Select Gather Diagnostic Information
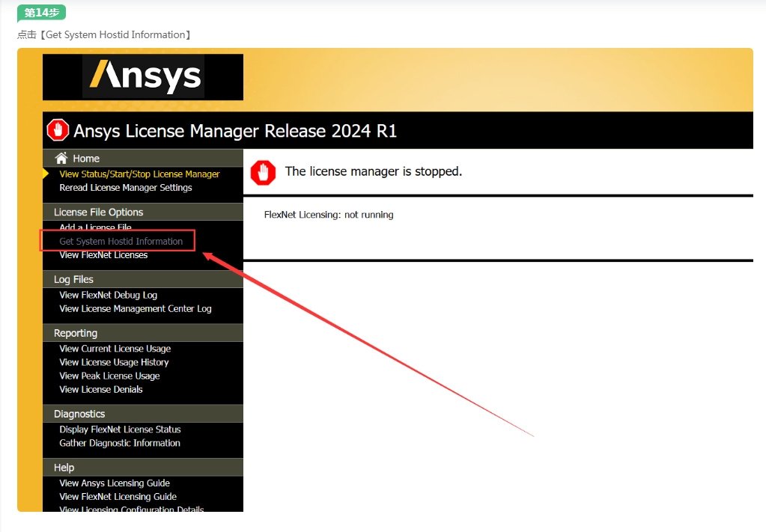Screen dimensions: 766x532 coord(120,443)
